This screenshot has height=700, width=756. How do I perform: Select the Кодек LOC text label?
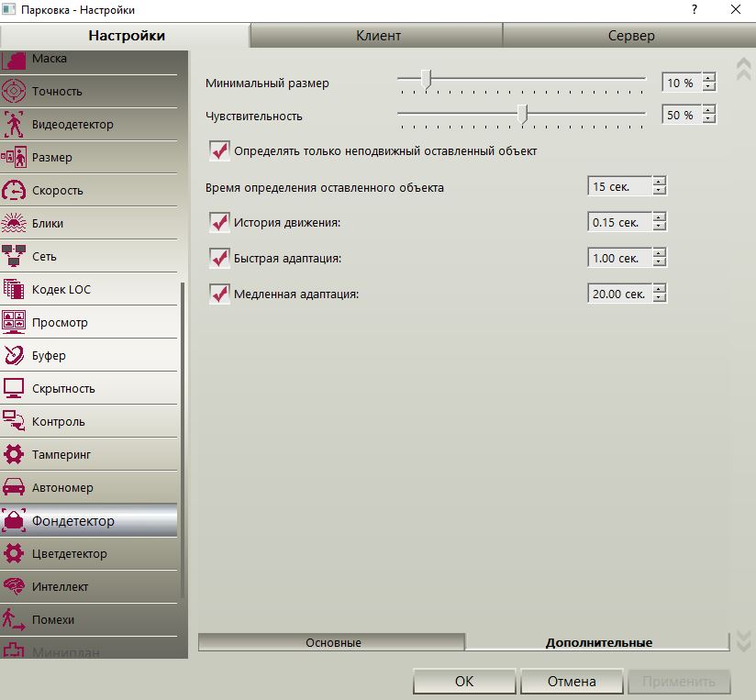(61, 289)
